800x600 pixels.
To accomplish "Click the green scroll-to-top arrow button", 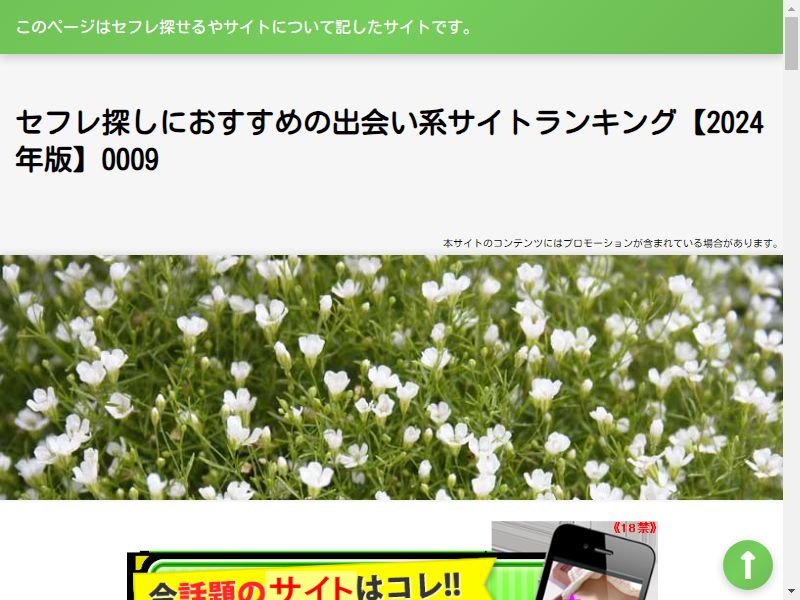I will click(747, 565).
